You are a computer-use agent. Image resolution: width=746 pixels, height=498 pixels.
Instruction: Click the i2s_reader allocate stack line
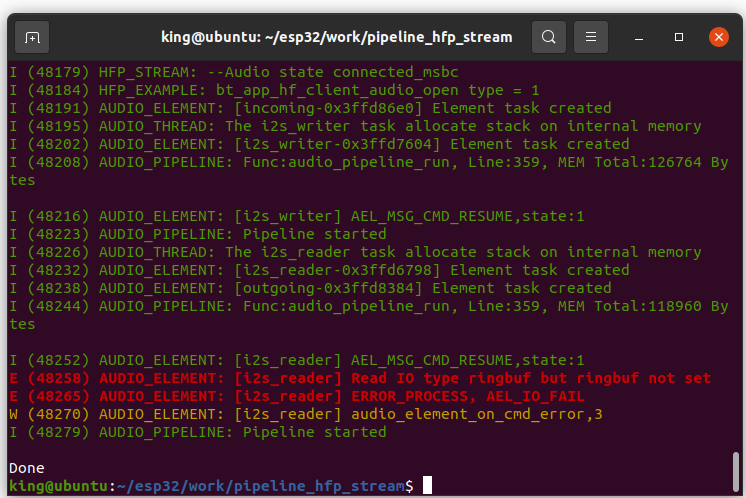(355, 253)
